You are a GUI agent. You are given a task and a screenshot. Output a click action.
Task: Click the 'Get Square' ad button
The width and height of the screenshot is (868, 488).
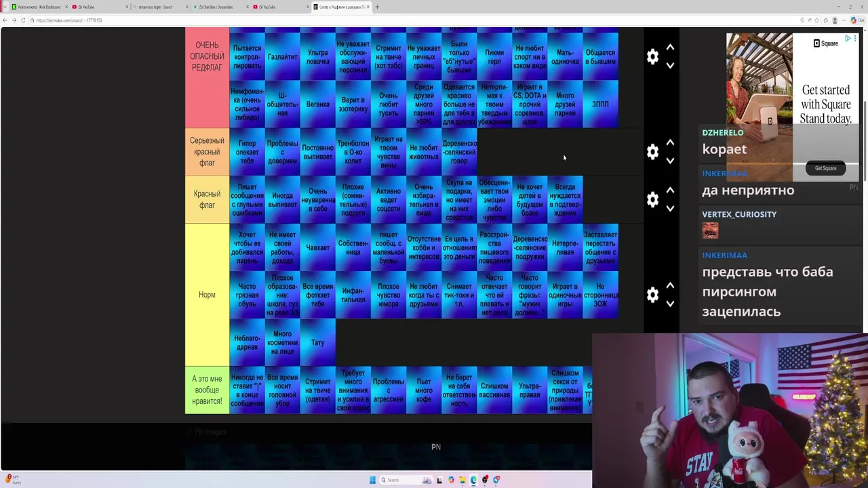[825, 168]
